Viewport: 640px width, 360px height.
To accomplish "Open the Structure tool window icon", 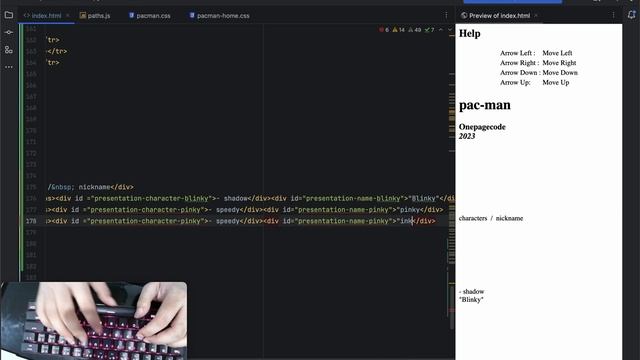I will point(9,50).
